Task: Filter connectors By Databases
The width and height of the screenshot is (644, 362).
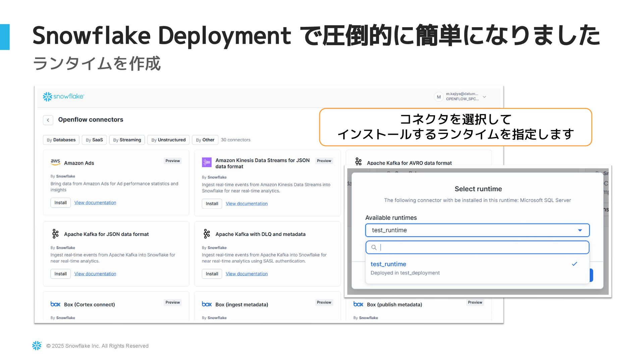Action: point(61,140)
